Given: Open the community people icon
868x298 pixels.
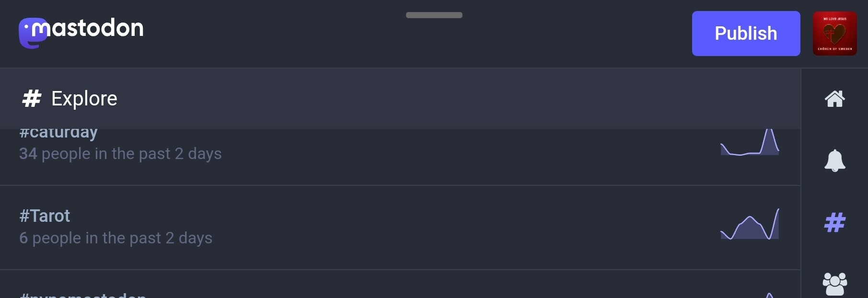Looking at the screenshot, I should (x=834, y=284).
